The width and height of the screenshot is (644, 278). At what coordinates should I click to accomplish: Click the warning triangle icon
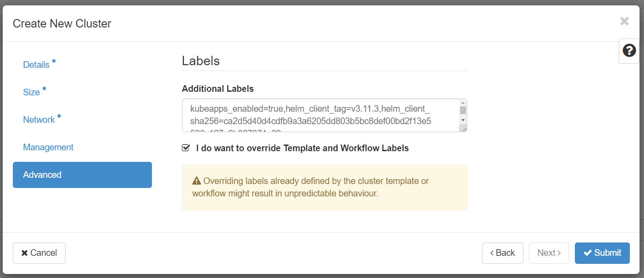pyautogui.click(x=197, y=181)
